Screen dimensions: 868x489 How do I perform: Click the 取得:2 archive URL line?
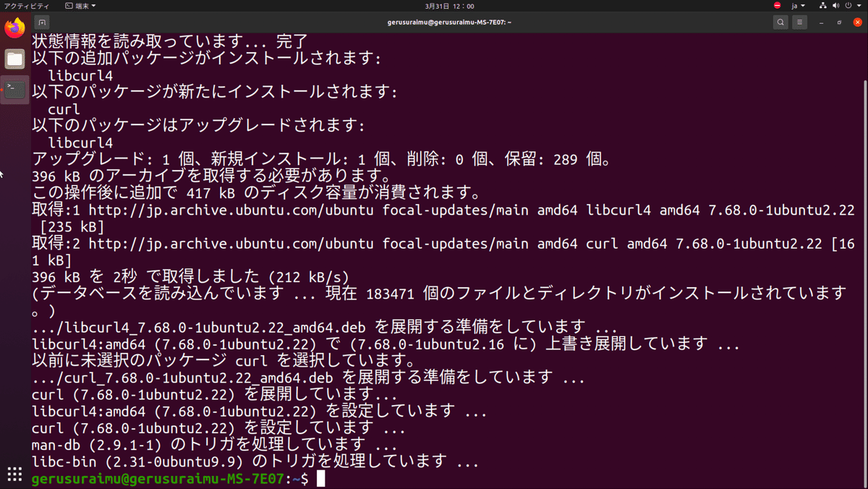click(443, 244)
